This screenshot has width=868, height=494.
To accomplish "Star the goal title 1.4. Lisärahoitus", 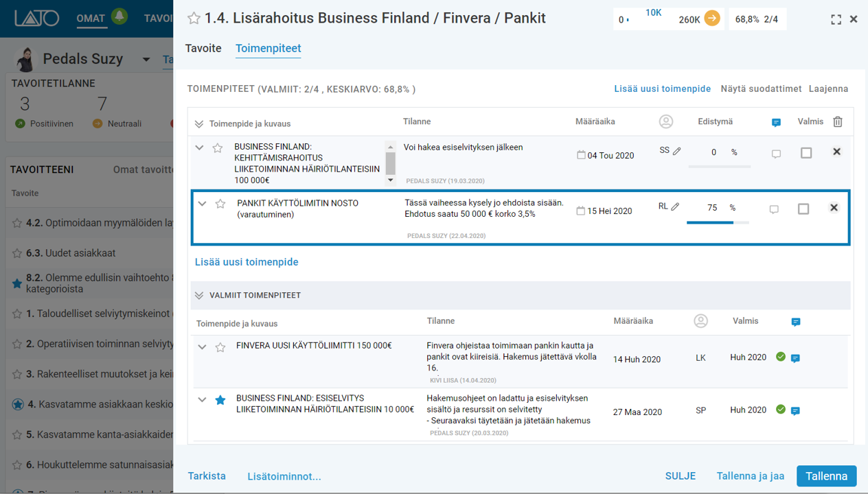I will coord(194,19).
